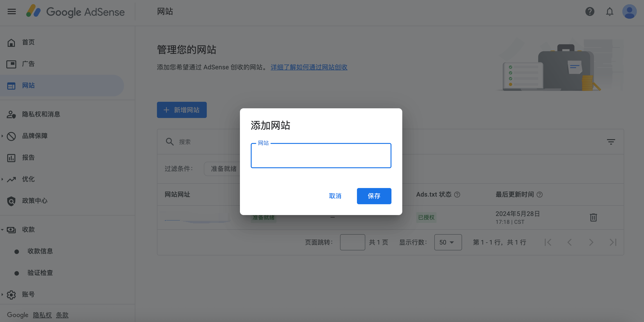Click the 网站网址 column header

177,195
